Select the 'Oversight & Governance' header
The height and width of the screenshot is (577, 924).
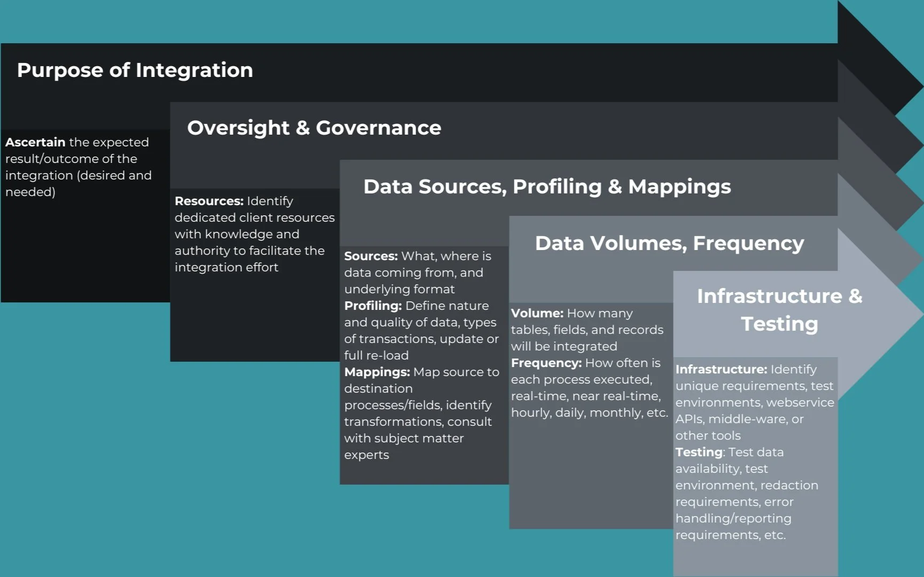coord(314,128)
